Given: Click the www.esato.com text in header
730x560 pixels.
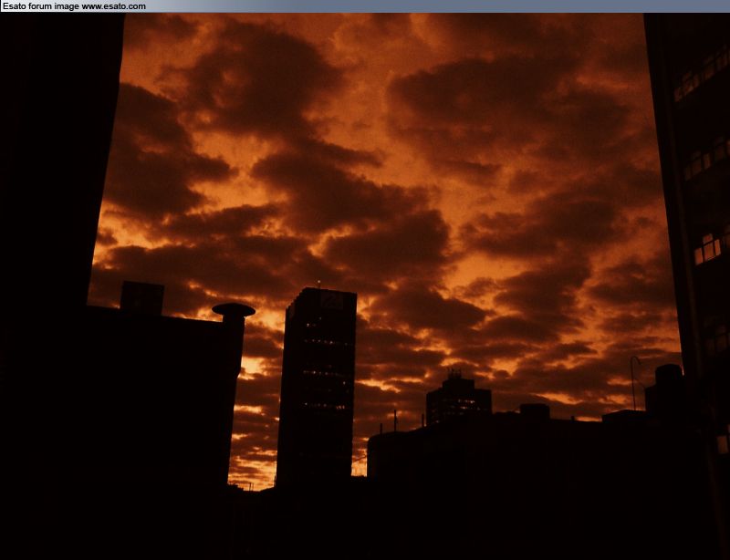Looking at the screenshot, I should pos(113,6).
